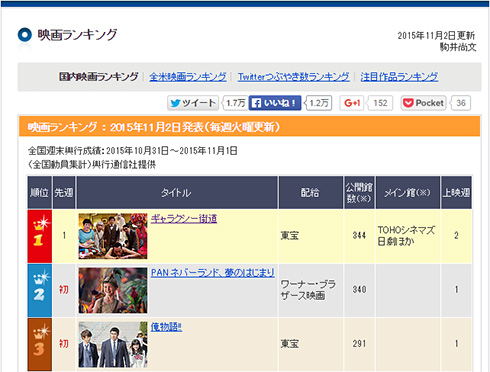Click the 俺物語!! movie thumbnail

point(113,345)
